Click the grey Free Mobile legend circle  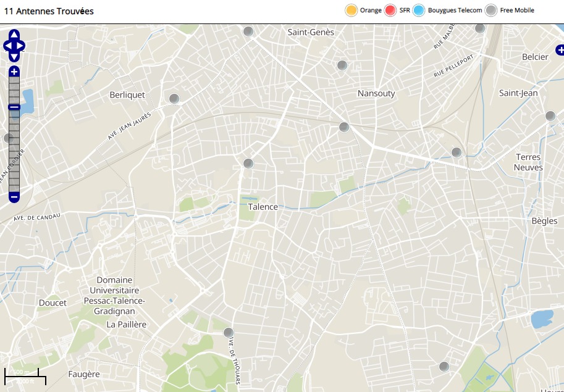point(491,10)
